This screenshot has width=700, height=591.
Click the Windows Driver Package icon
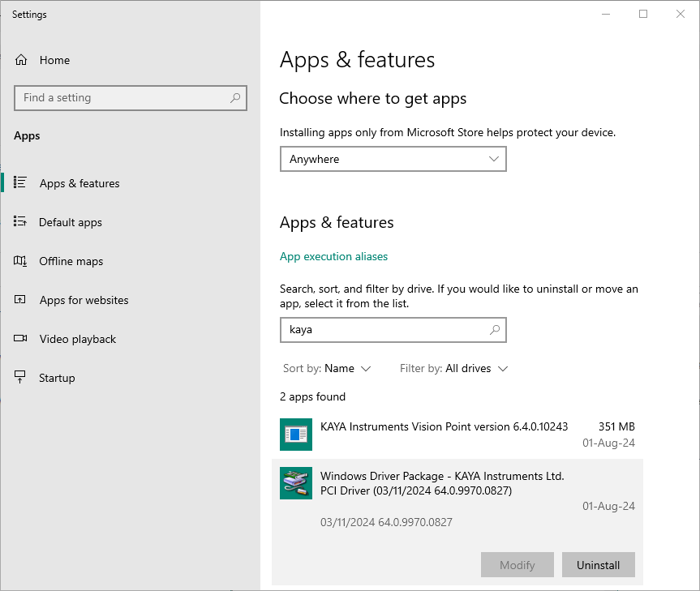point(295,483)
